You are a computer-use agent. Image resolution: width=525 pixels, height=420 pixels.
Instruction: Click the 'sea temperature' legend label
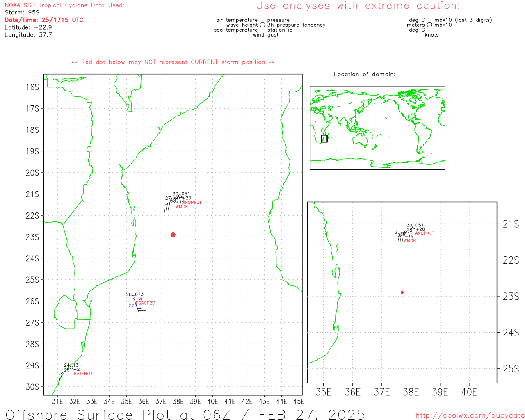[x=236, y=30]
